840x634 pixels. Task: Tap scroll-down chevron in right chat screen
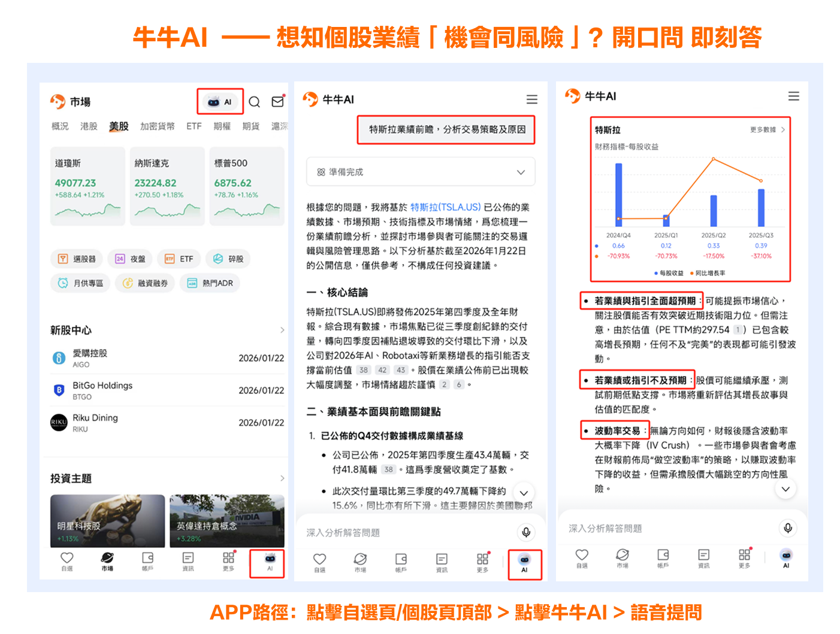point(785,489)
